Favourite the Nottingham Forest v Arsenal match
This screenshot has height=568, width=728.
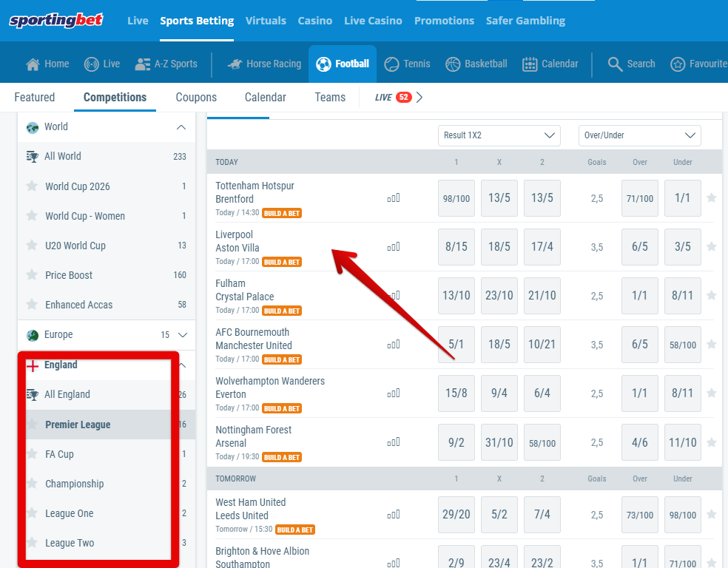[711, 442]
